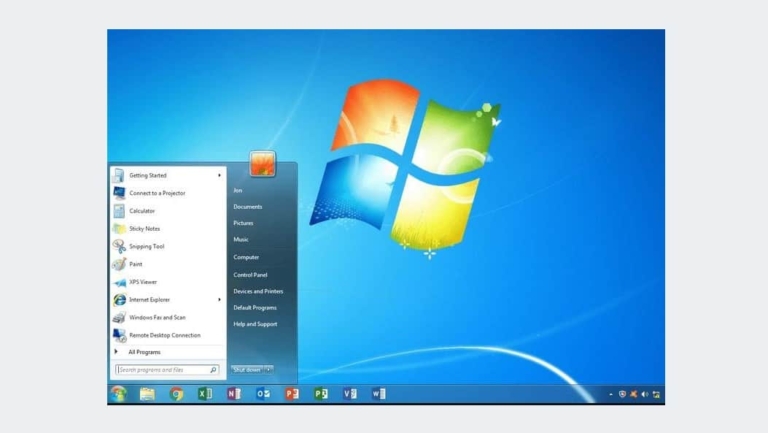768x433 pixels.
Task: Expand the Getting Started jump list arrow
Action: [x=219, y=175]
